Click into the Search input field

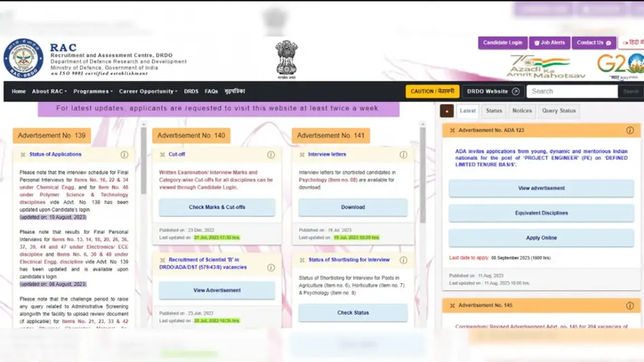(x=572, y=91)
